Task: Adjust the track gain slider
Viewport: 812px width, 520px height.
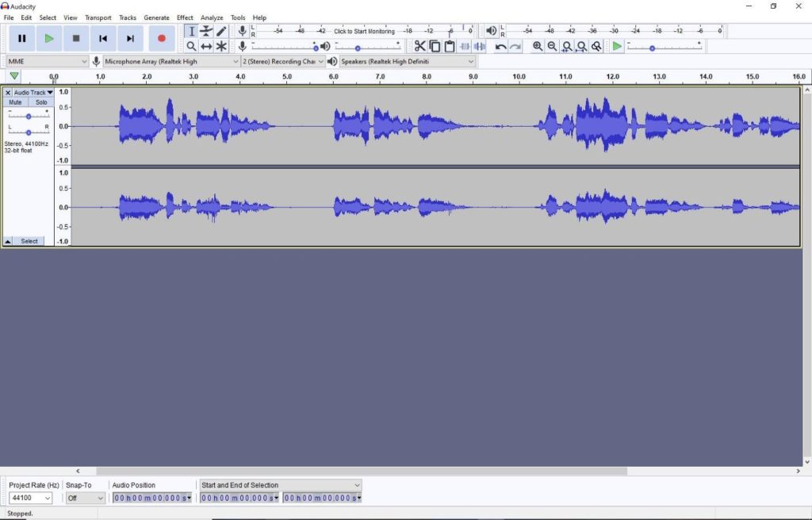Action: (29, 115)
